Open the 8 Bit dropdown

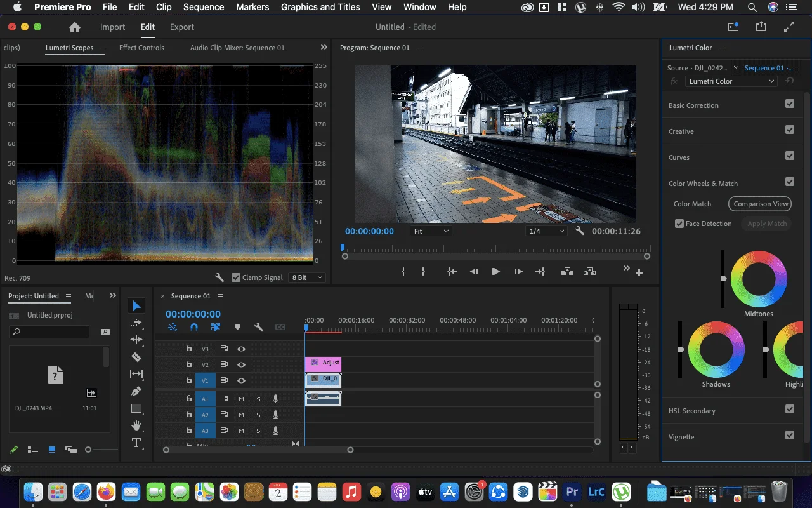[x=307, y=277]
